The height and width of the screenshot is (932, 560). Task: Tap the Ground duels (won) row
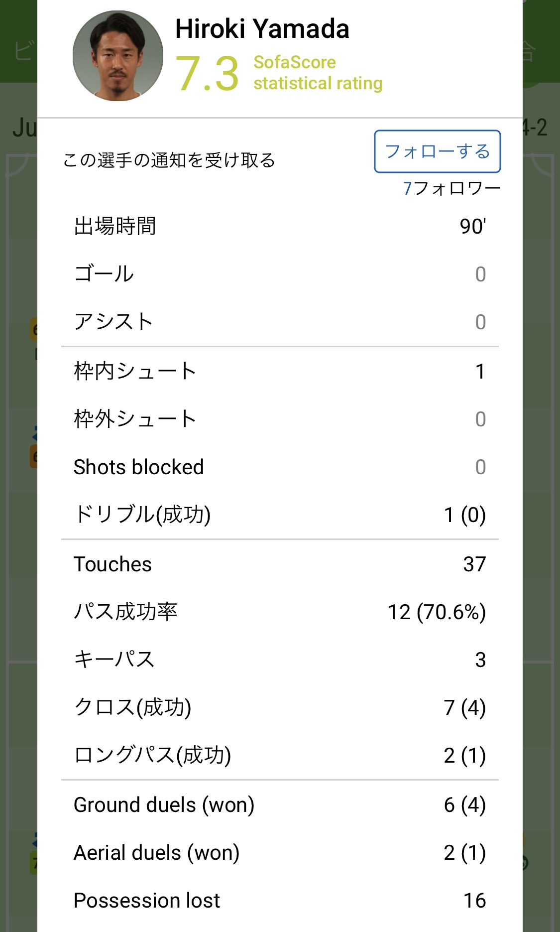pos(280,805)
